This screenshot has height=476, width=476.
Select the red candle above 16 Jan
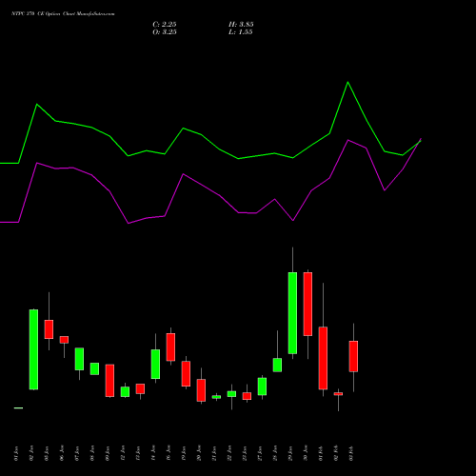[170, 347]
